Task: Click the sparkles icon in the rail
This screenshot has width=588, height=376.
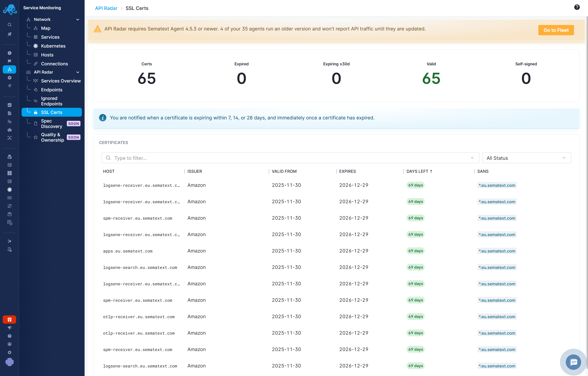Action: click(10, 241)
